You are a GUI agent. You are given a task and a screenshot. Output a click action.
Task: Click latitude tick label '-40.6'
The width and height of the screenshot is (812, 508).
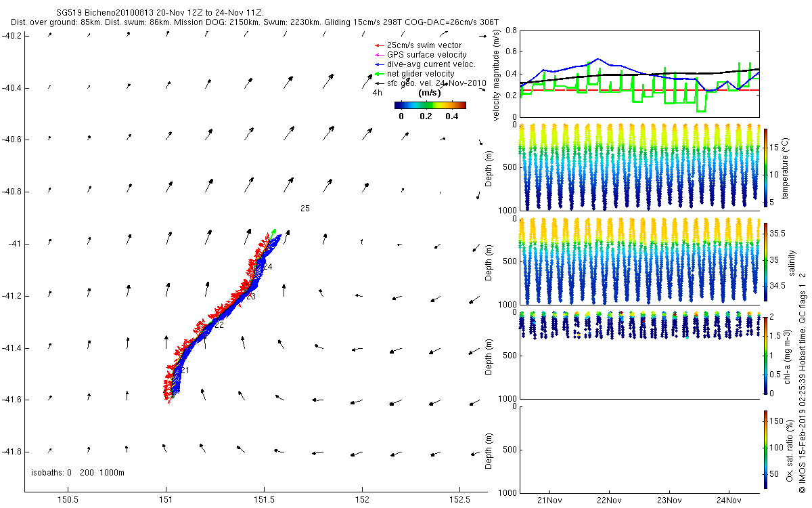[12, 140]
